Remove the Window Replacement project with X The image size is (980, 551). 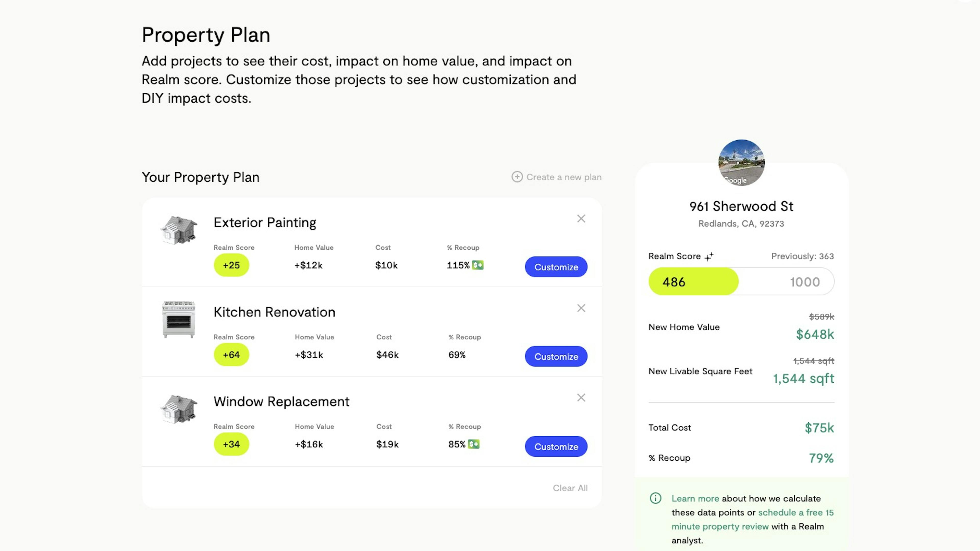click(x=581, y=398)
